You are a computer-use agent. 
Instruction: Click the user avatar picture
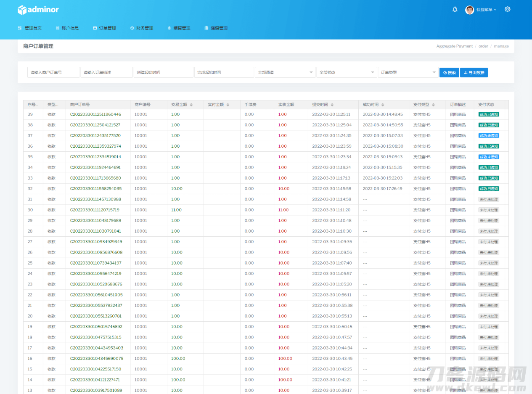[469, 10]
